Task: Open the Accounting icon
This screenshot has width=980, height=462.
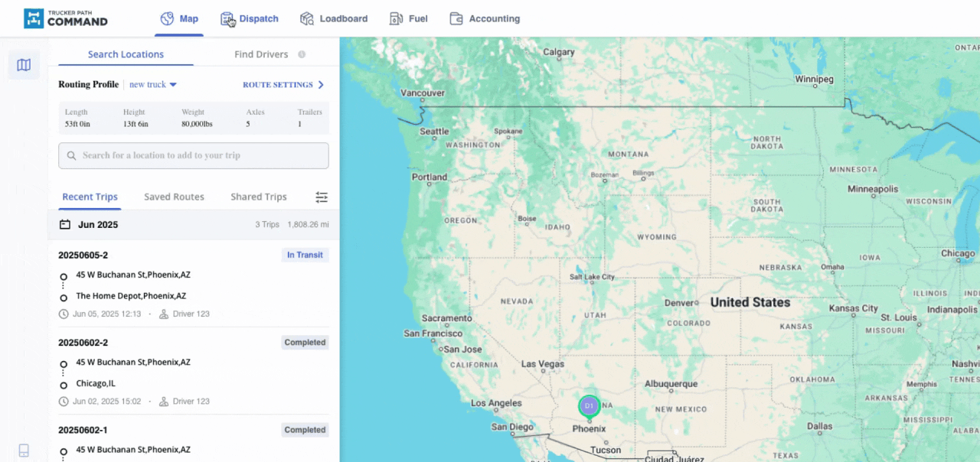Action: (456, 18)
